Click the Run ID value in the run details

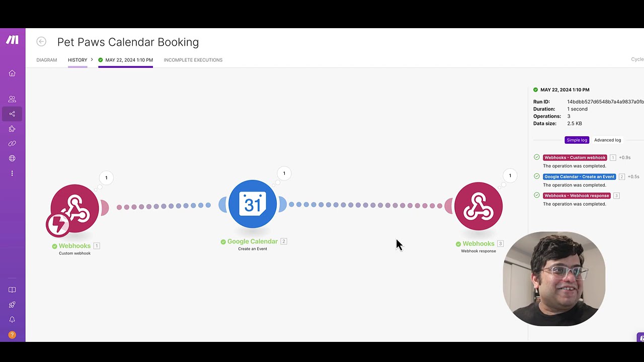pos(605,102)
